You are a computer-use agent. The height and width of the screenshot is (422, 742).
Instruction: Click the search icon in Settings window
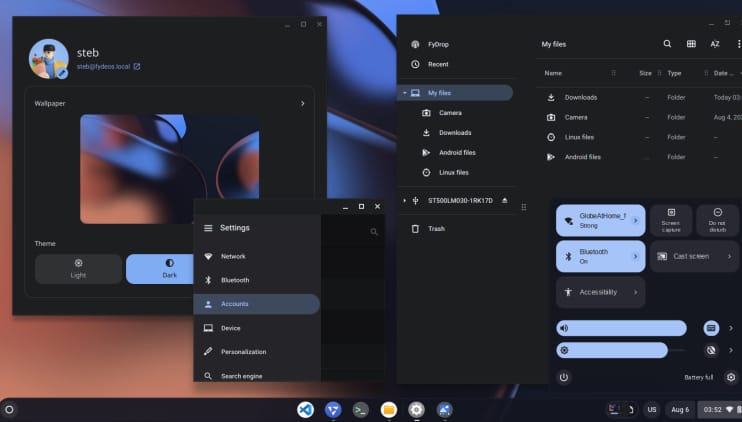[374, 232]
